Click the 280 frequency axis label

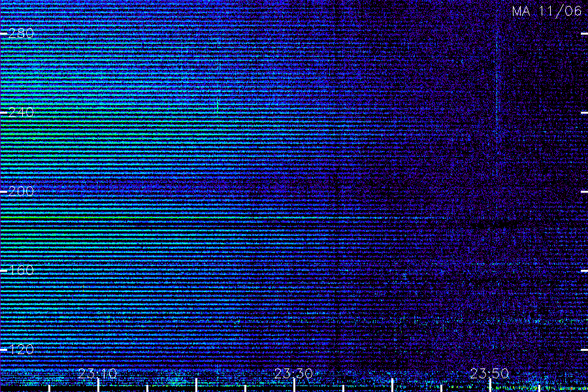(x=21, y=33)
